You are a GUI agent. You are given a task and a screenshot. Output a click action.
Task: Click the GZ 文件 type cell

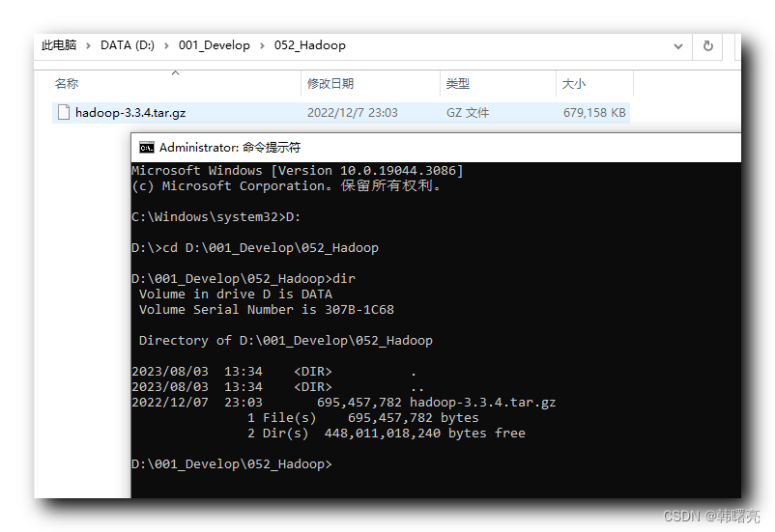point(468,113)
